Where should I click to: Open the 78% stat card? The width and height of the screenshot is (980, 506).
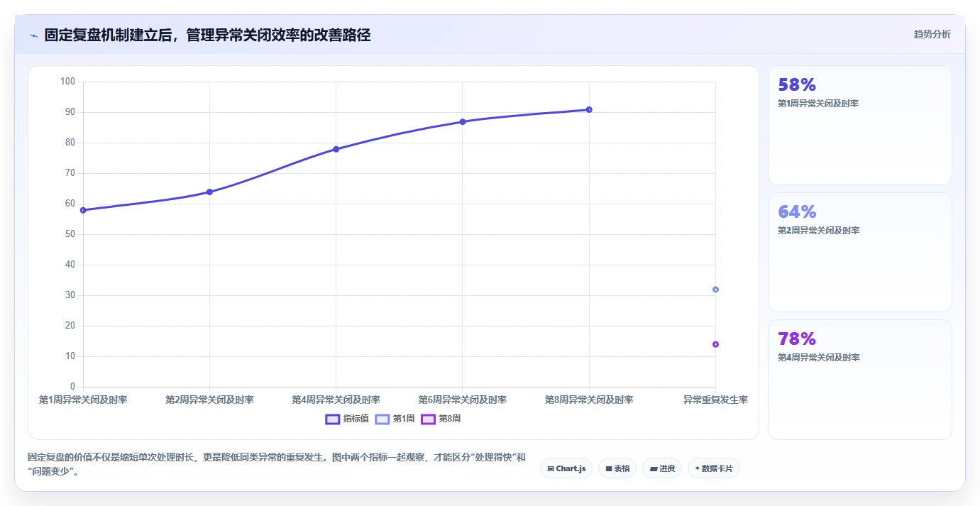pos(859,379)
